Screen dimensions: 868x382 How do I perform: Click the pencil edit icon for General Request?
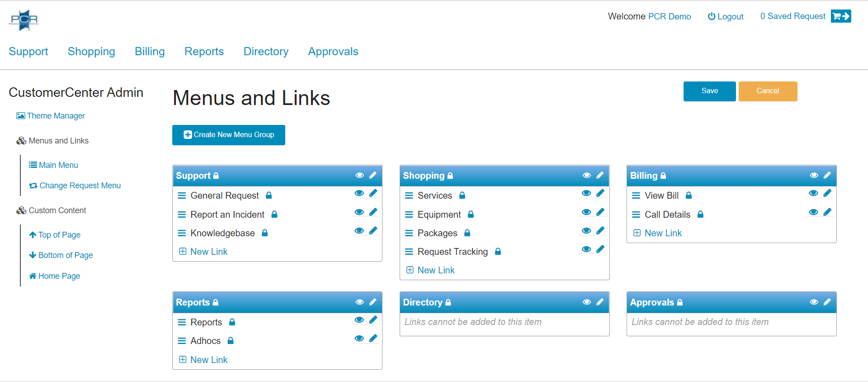point(373,193)
